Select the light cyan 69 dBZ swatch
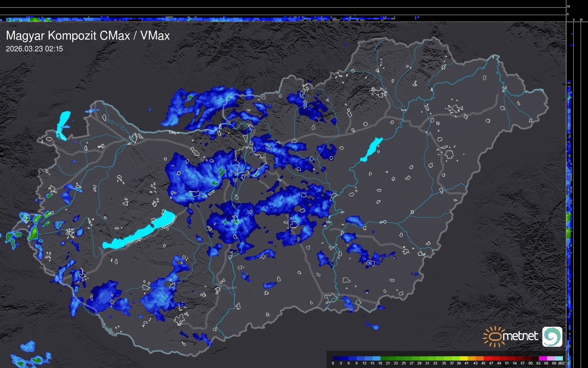Image resolution: width=588 pixels, height=368 pixels. point(559,358)
